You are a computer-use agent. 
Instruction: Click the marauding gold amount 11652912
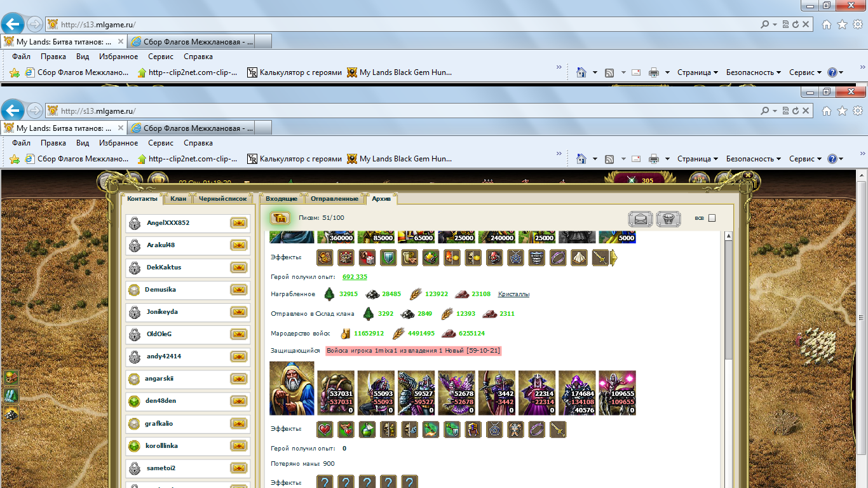coord(369,333)
